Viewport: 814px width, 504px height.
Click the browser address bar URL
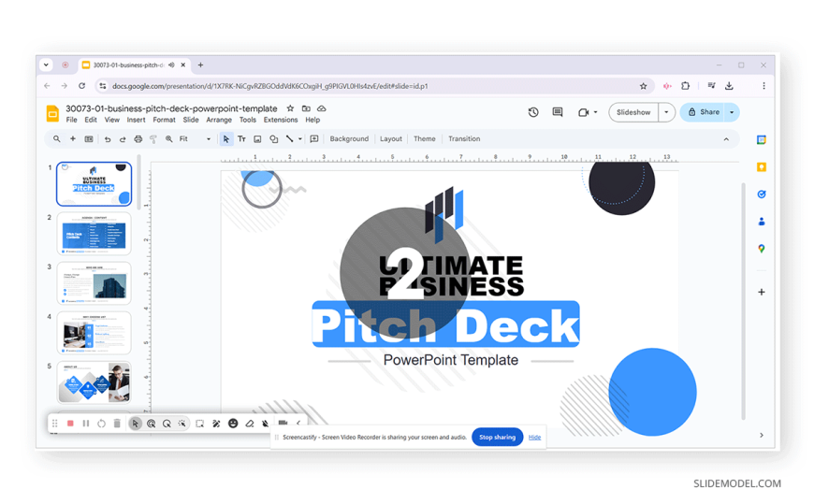(x=270, y=86)
